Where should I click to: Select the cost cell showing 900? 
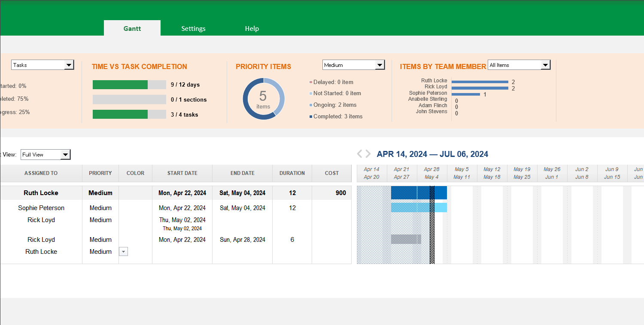pyautogui.click(x=331, y=193)
